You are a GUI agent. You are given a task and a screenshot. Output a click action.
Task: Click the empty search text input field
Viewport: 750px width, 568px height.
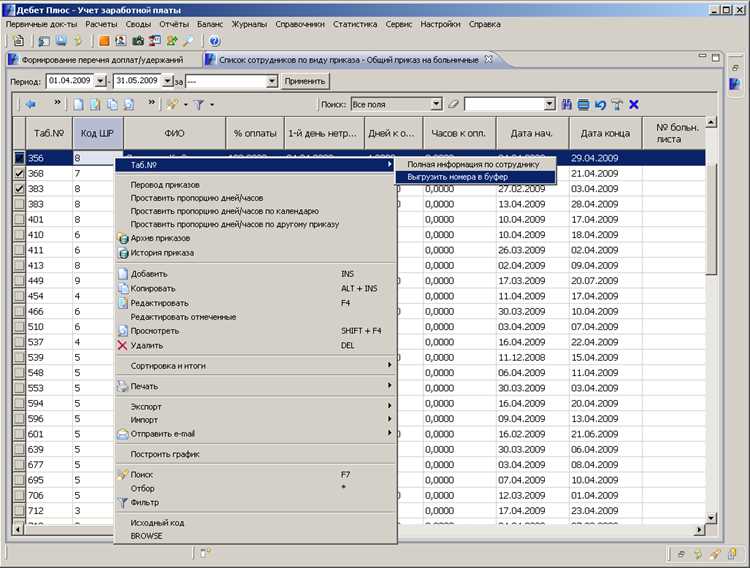[x=505, y=104]
